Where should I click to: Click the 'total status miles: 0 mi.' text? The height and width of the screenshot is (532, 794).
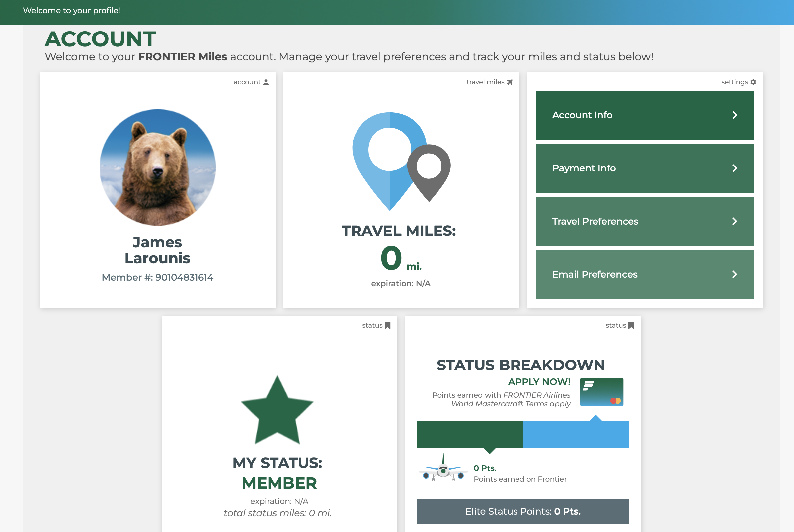click(x=278, y=513)
